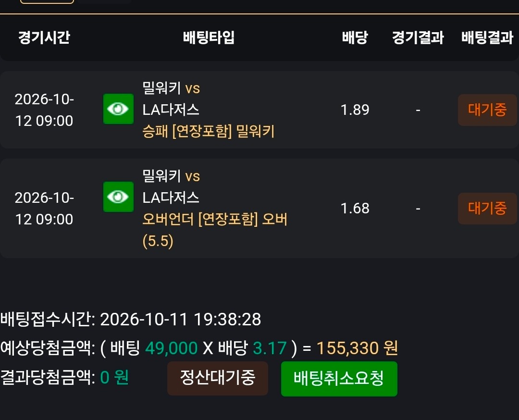Click the combined odds 3.17 value
Viewport: 519px width, 420px height.
point(270,348)
